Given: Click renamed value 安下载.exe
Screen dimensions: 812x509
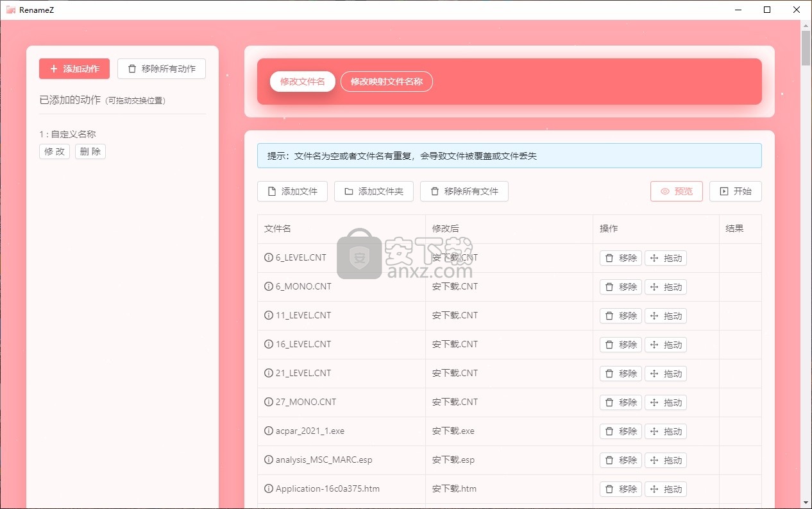Looking at the screenshot, I should (453, 431).
